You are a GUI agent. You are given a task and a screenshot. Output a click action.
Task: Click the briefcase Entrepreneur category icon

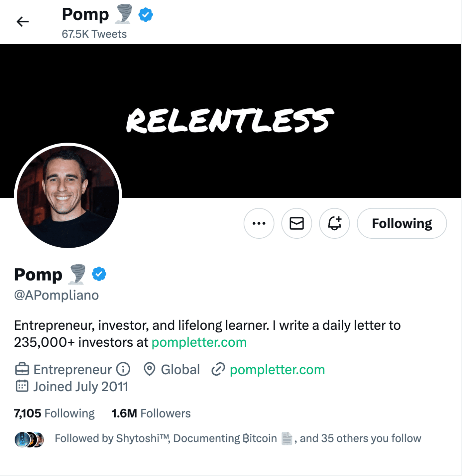pos(22,369)
